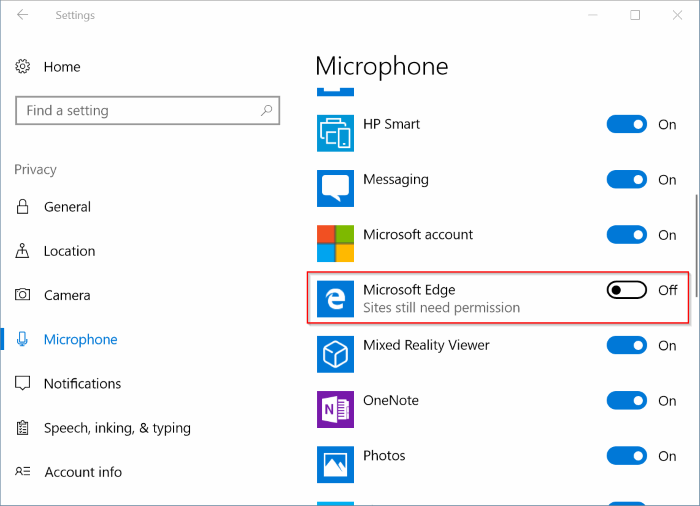Click the Microsoft account logo icon

(335, 243)
